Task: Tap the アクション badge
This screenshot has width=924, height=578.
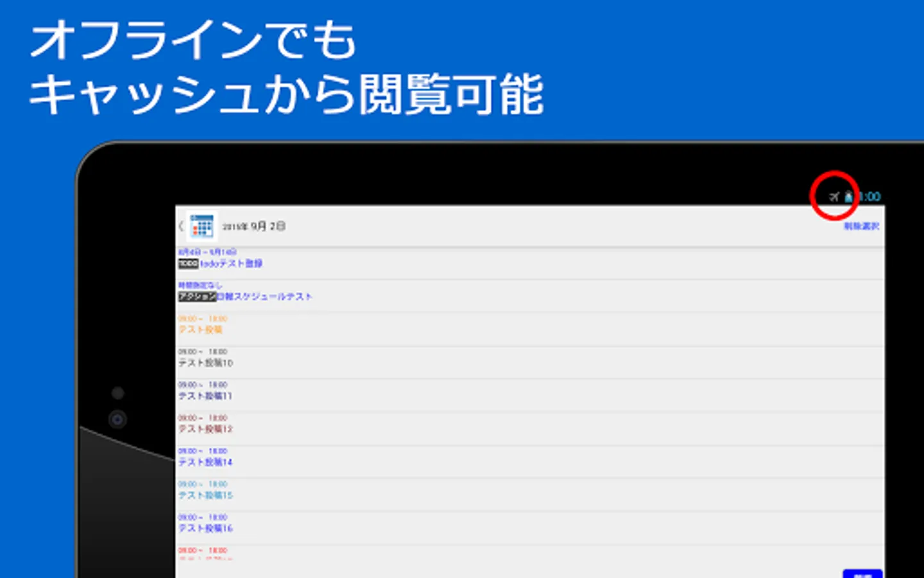Action: [x=197, y=297]
